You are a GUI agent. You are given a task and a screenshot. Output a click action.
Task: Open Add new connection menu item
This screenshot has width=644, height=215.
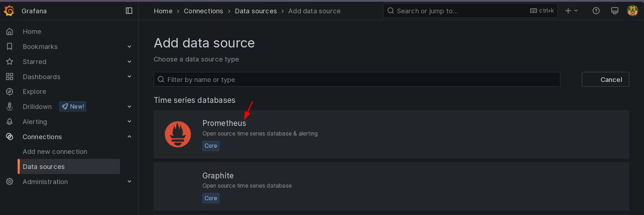(55, 152)
